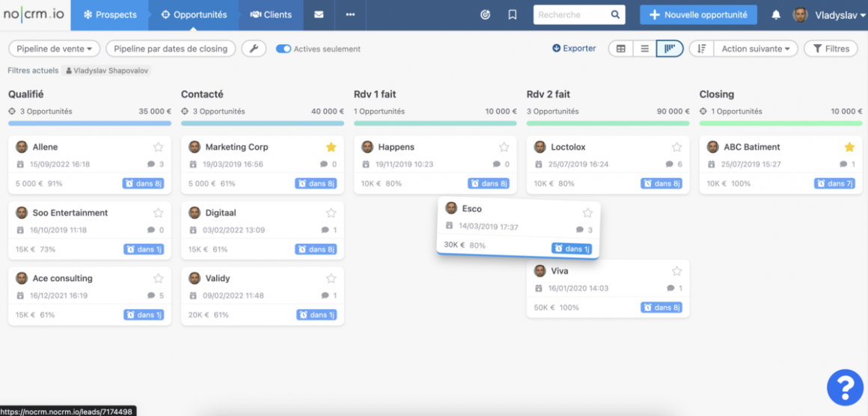Click the bookmark icon in top bar

coord(513,15)
